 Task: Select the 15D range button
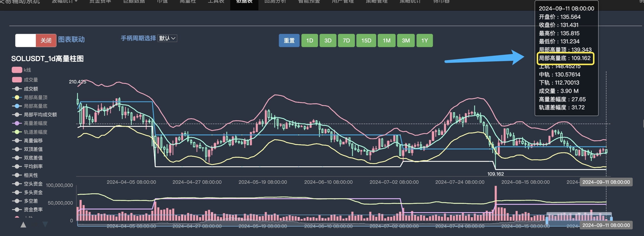(x=366, y=40)
